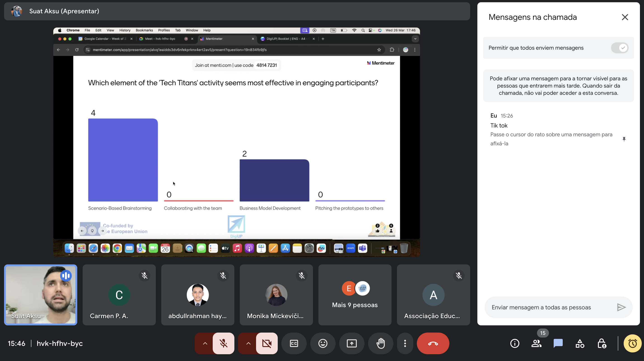The width and height of the screenshot is (644, 361).
Task: Toggle the microphone mute button
Action: [x=223, y=343]
